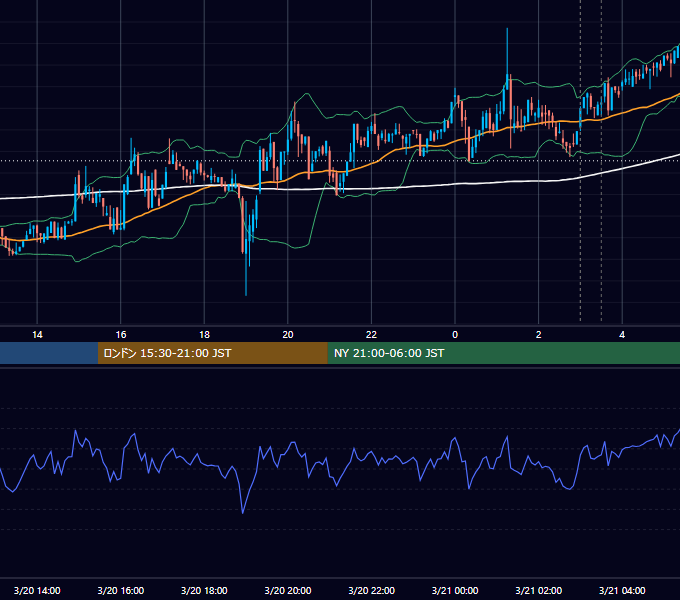Click the '3/20 18:00' oscillator time label

coord(204,590)
